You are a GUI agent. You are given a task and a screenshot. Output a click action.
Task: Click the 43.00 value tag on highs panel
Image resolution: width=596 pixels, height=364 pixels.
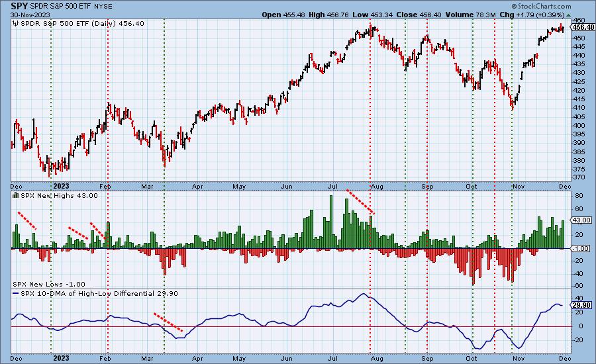pyautogui.click(x=583, y=220)
